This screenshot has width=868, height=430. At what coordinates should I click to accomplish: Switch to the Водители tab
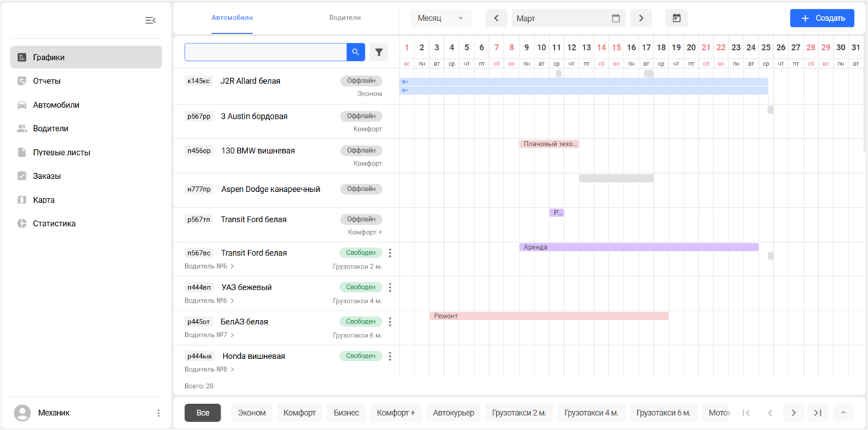pos(345,17)
